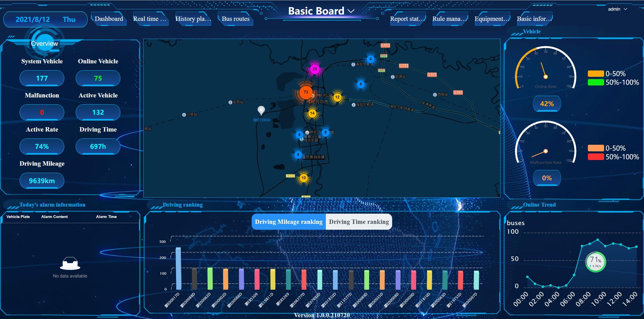Click the peach 0-50% Malfunction Rate swatch
Screen dimensions: 644x319
click(595, 148)
